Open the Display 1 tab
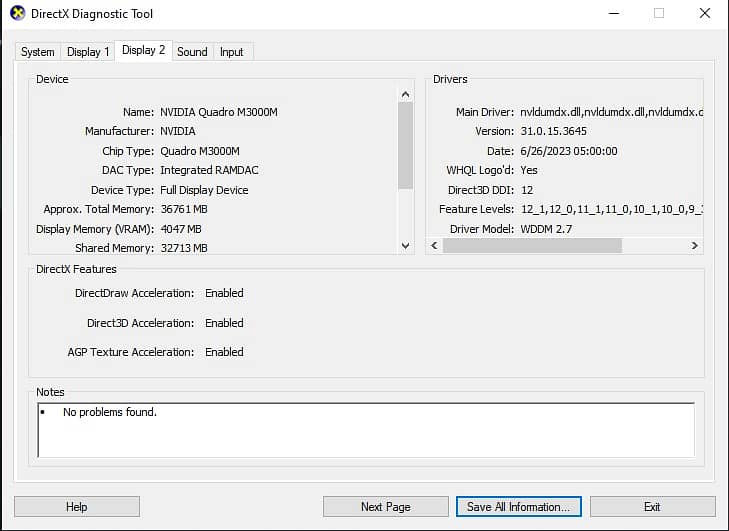Viewport: 729px width, 531px height. coord(88,52)
